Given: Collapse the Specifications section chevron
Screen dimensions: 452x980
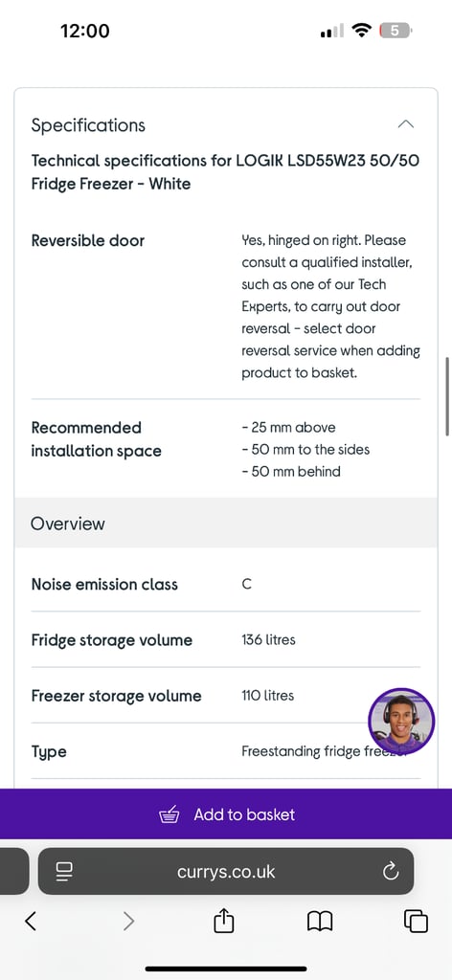Looking at the screenshot, I should tap(405, 123).
